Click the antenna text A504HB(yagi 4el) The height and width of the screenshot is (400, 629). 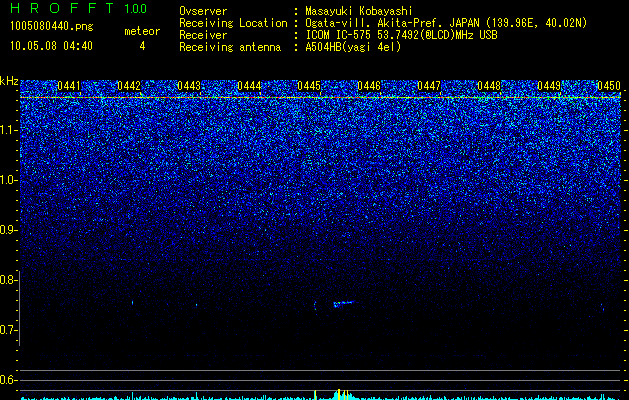tap(353, 47)
